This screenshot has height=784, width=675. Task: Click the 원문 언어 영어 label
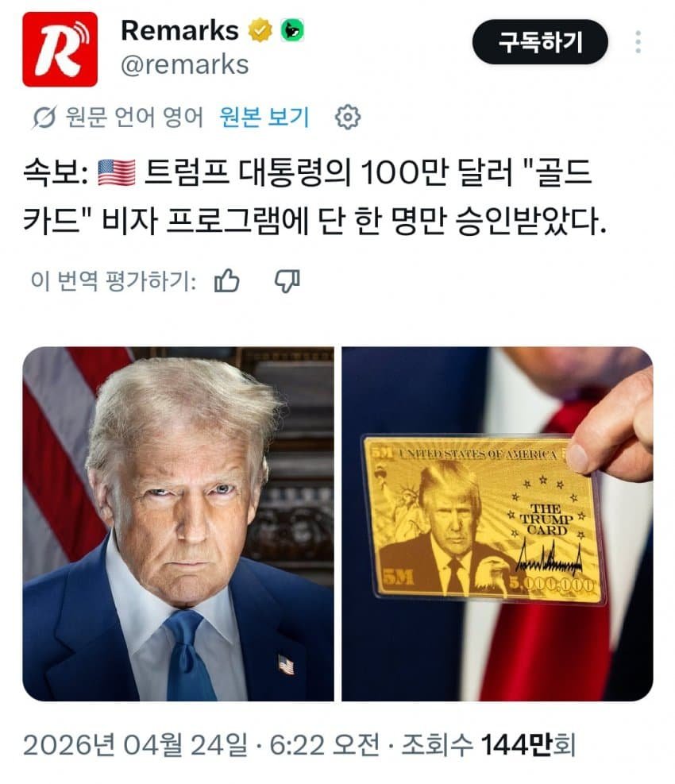pos(134,118)
